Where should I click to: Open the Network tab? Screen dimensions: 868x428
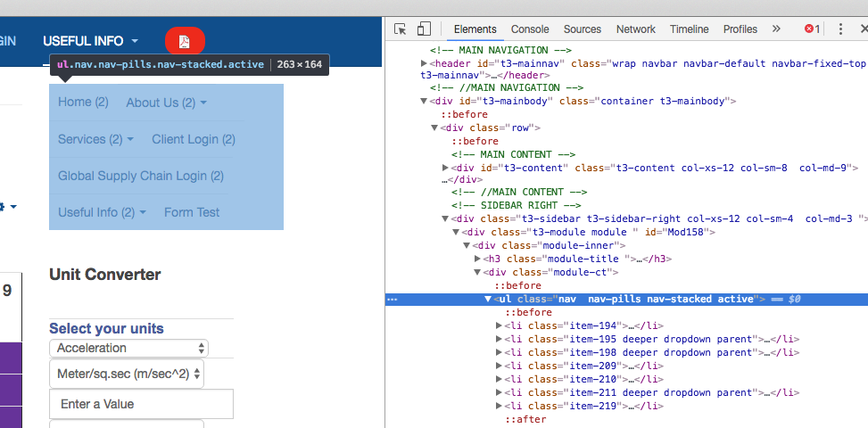635,29
